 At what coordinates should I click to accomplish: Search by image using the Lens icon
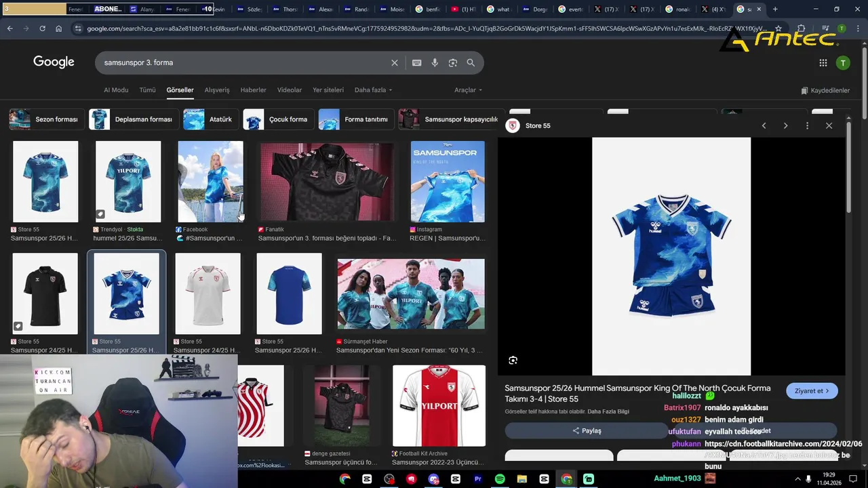(453, 62)
